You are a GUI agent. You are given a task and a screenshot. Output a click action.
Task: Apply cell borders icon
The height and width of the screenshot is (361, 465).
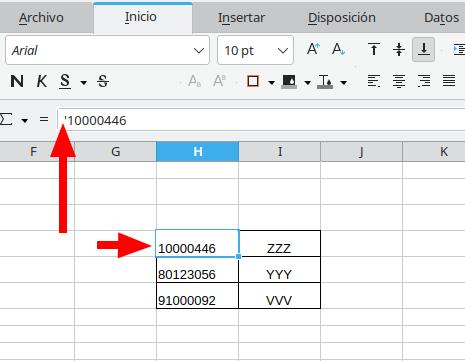[x=253, y=81]
